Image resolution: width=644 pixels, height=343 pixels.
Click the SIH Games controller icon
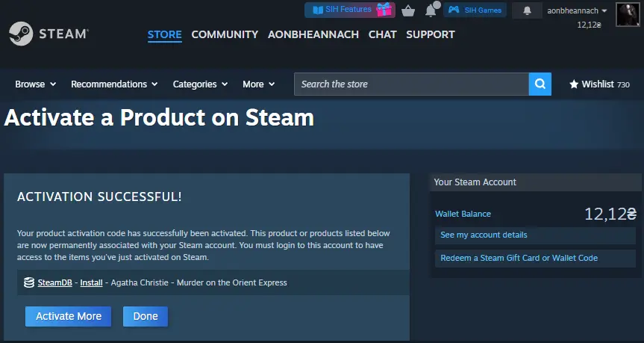454,10
